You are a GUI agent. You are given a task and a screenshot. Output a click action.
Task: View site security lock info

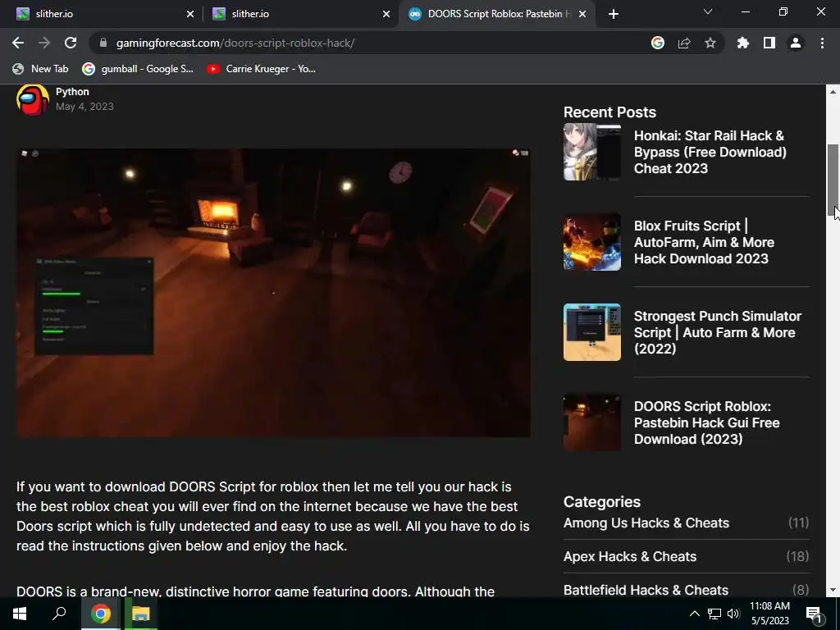(x=103, y=43)
